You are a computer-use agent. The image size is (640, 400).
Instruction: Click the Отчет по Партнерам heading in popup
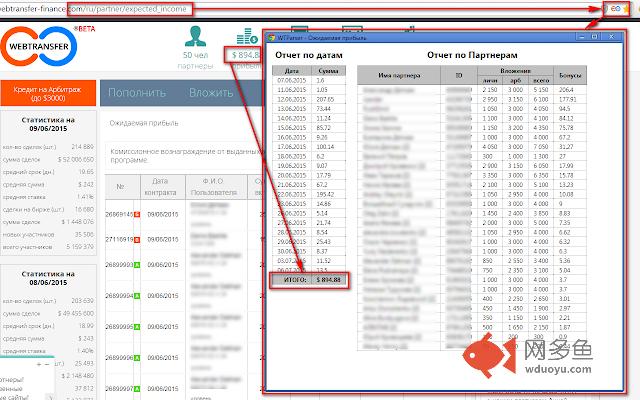(472, 55)
